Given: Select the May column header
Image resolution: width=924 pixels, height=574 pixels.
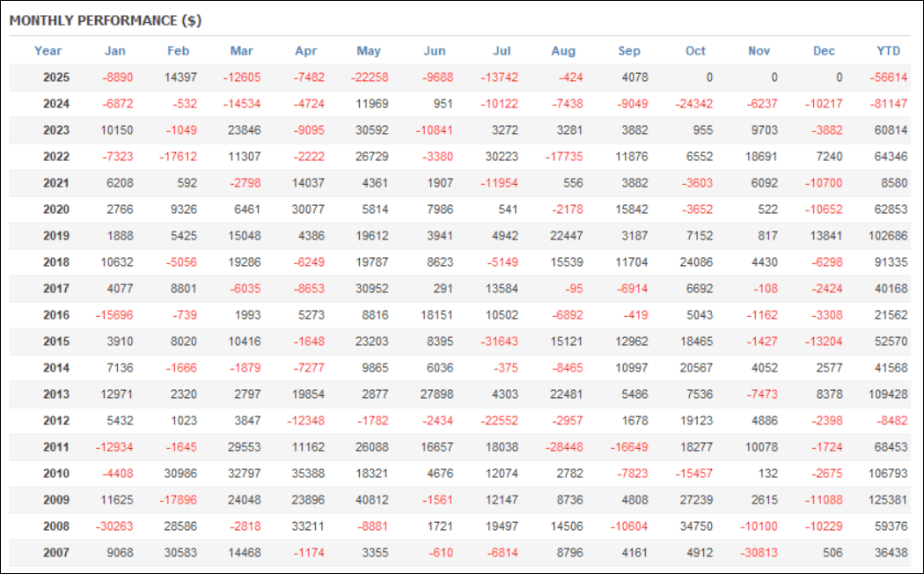Looking at the screenshot, I should (x=369, y=51).
